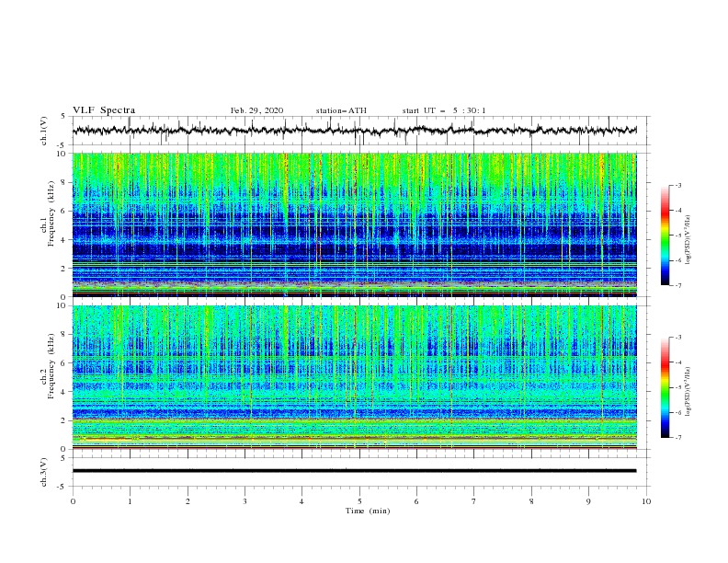Click the upper colorbar 'log(PSD)(V²/Hz)' label

click(688, 240)
